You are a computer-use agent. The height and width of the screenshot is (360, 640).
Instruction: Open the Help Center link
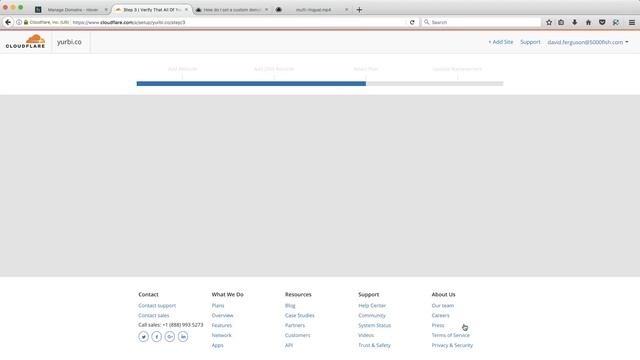coord(372,306)
